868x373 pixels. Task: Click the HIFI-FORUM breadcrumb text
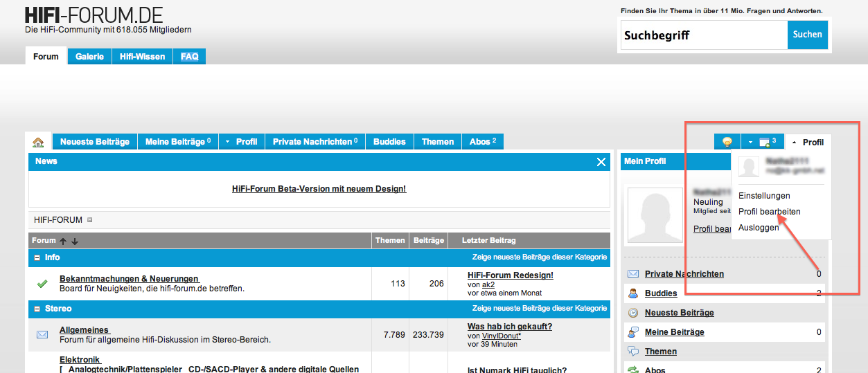pyautogui.click(x=58, y=220)
